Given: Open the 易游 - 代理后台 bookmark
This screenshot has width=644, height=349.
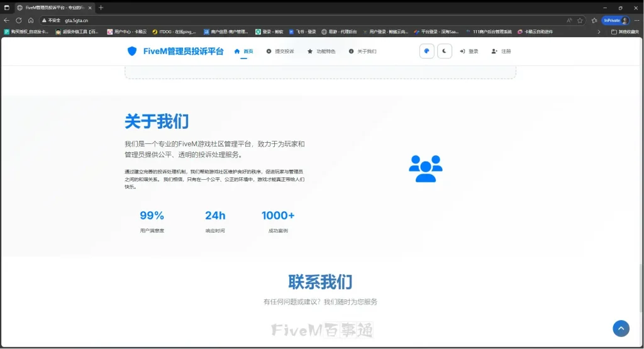Looking at the screenshot, I should pos(339,31).
